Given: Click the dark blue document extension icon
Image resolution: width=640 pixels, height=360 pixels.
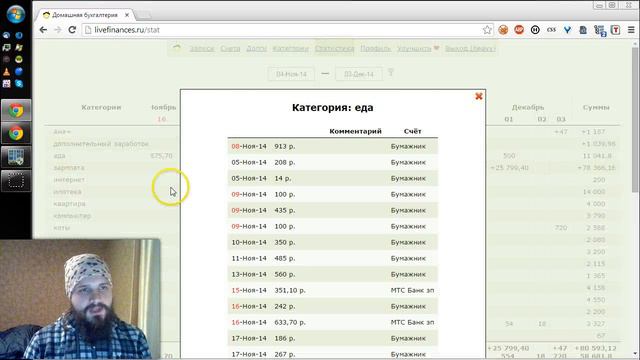Looking at the screenshot, I should tap(583, 30).
